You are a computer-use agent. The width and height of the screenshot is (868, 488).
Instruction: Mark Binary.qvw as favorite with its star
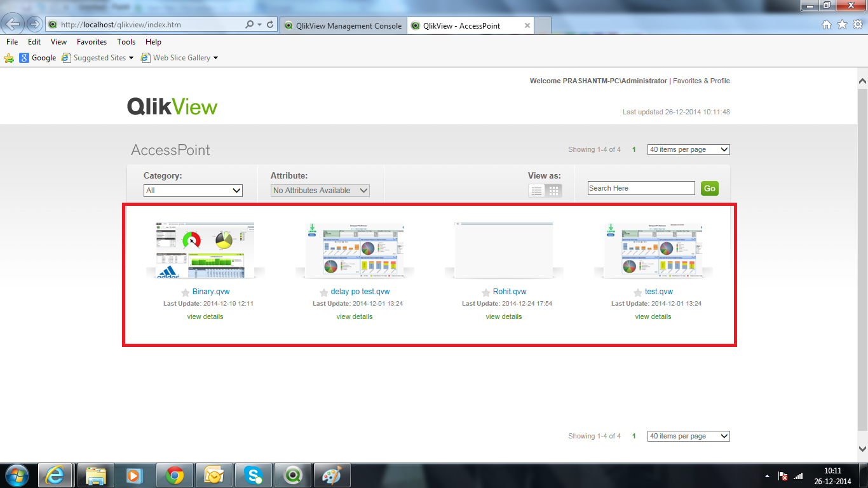point(185,292)
